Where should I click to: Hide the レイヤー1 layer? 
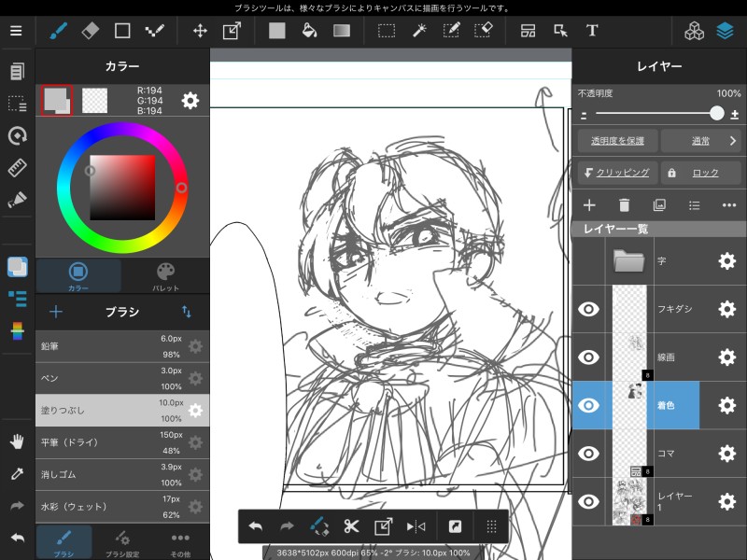click(x=589, y=501)
